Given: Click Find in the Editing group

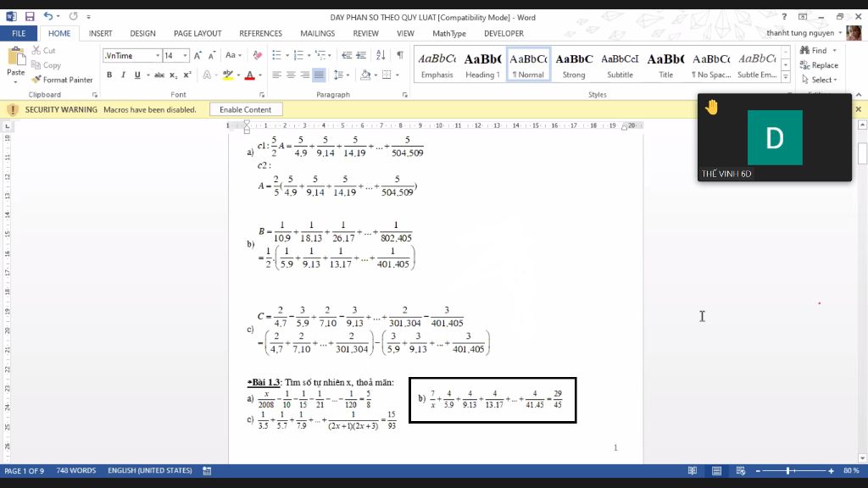Looking at the screenshot, I should coord(818,50).
